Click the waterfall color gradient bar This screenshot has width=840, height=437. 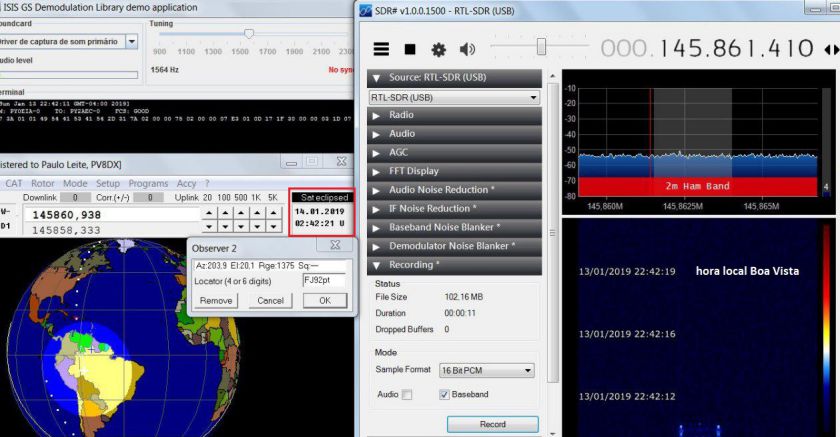(826, 327)
